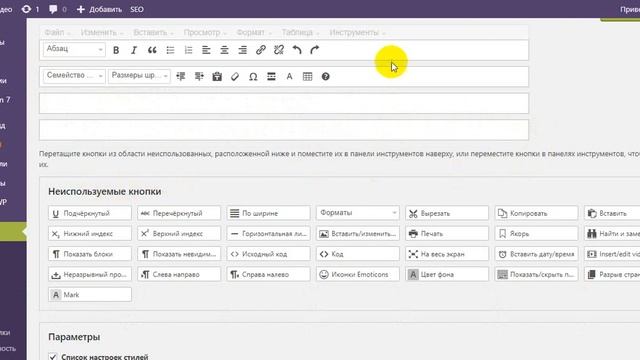Select the На весь экран button
The image size is (640, 360).
point(447,254)
